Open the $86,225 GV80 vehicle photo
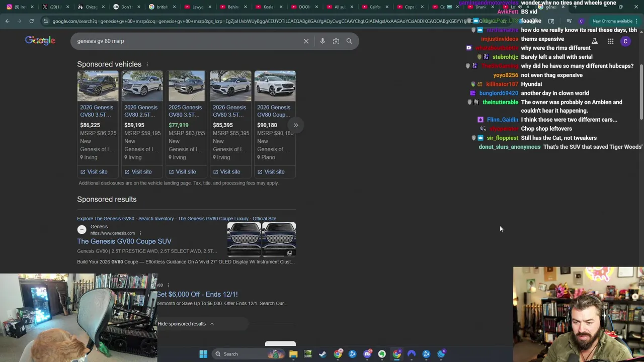The image size is (644, 362). click(98, 86)
